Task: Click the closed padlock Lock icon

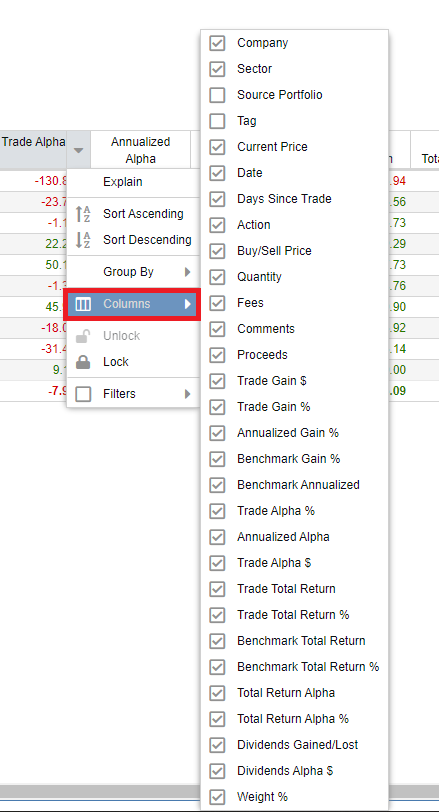Action: [83, 362]
